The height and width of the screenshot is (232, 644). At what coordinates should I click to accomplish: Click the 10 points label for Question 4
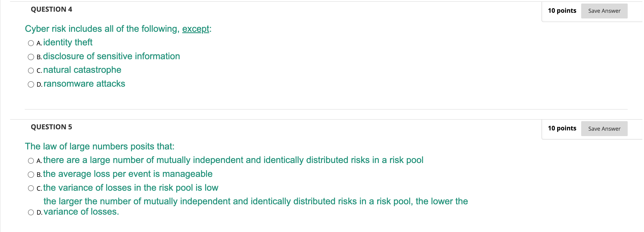561,11
